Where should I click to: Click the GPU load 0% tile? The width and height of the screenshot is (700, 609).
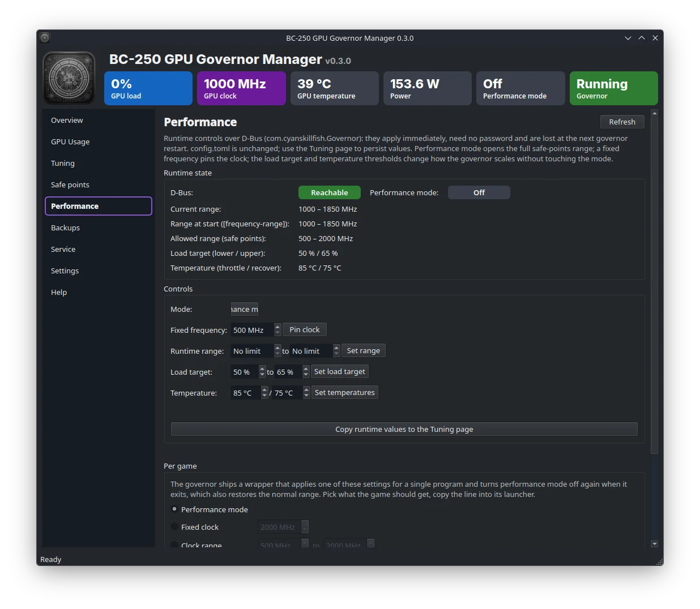click(148, 88)
